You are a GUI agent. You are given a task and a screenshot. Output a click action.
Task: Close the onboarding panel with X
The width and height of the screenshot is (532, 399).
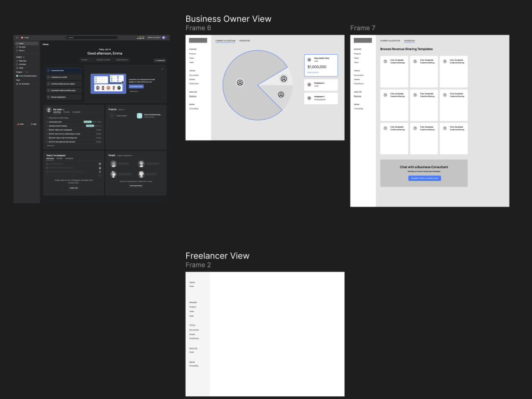point(162,69)
